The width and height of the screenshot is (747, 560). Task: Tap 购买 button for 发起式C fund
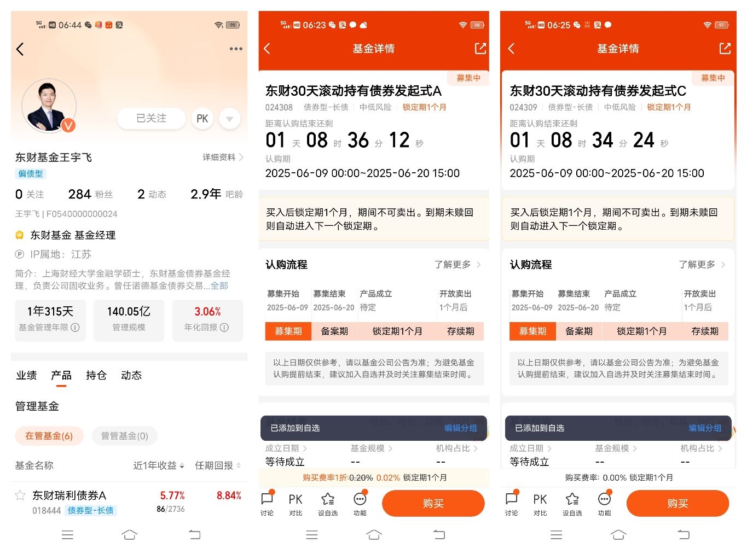pyautogui.click(x=678, y=504)
